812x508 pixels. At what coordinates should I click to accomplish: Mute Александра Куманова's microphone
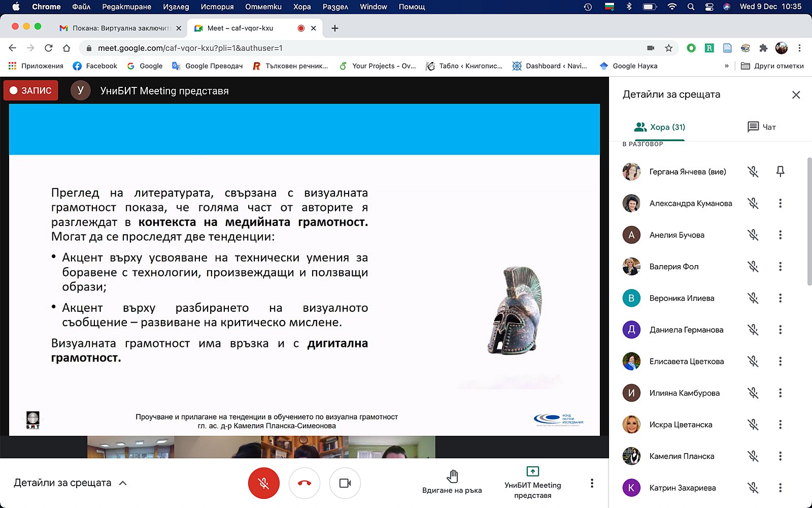753,203
